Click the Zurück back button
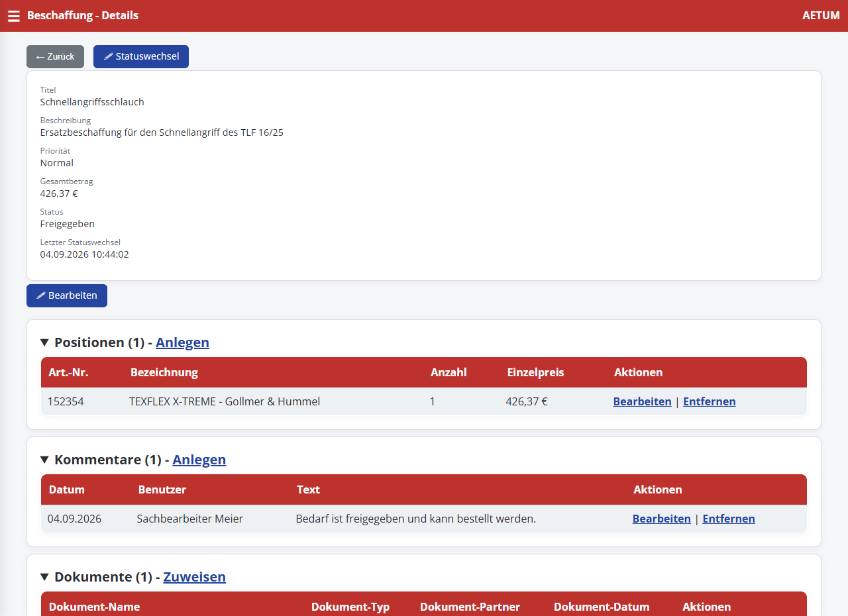The image size is (848, 616). coord(55,56)
